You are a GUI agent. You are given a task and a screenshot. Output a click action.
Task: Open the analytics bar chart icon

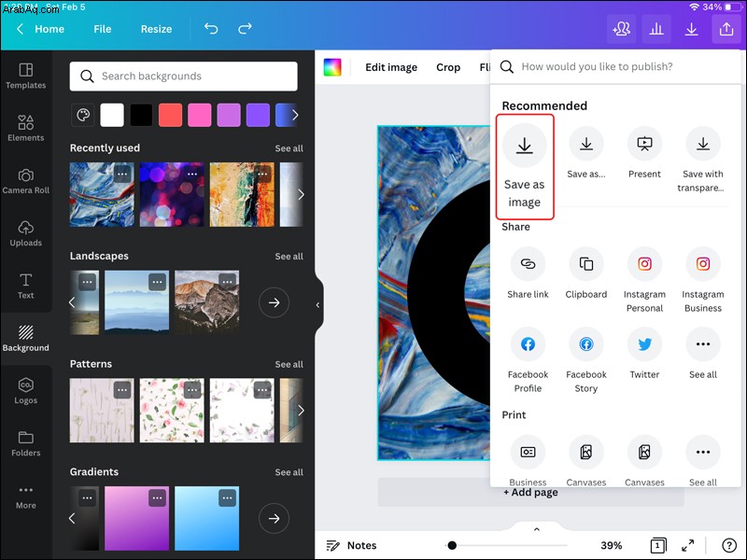point(656,29)
